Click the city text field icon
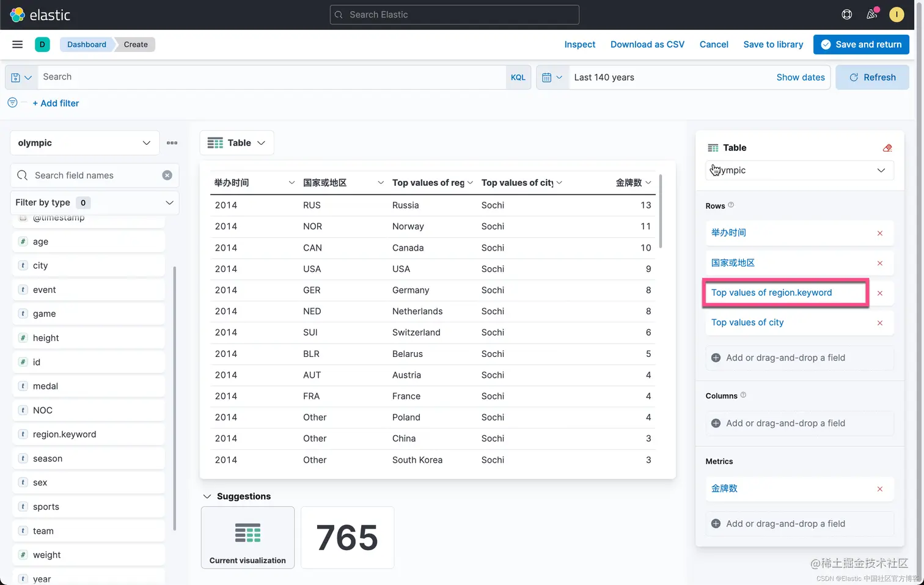Image resolution: width=924 pixels, height=585 pixels. coord(23,265)
